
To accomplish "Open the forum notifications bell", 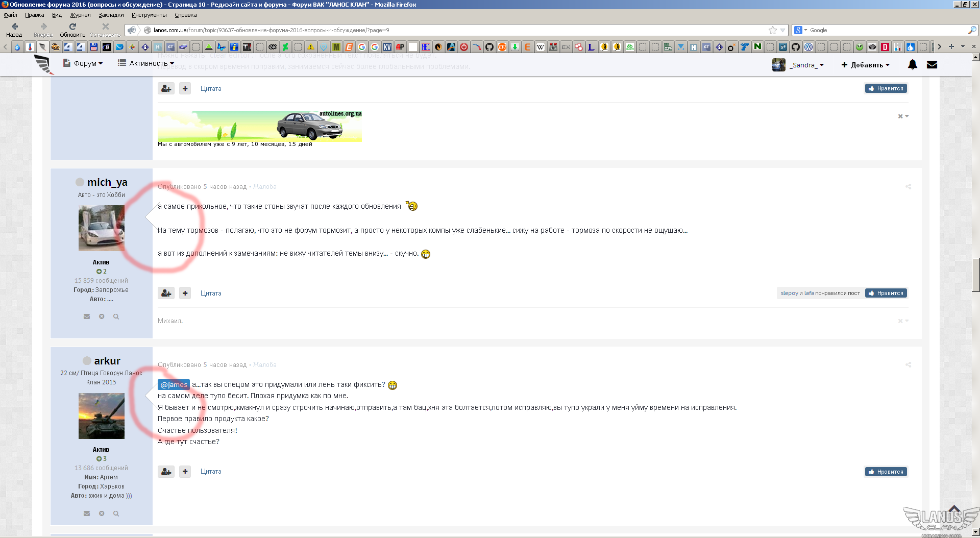I will (912, 65).
